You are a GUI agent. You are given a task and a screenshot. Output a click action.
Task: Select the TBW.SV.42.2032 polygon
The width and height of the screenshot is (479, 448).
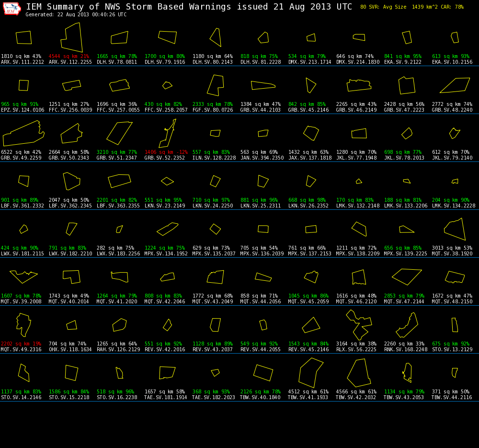(x=359, y=372)
